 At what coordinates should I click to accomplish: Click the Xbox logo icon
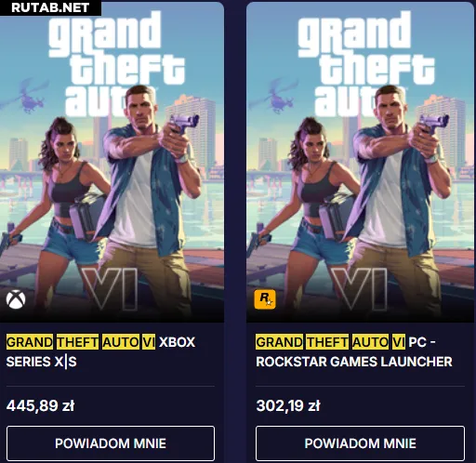[16, 299]
